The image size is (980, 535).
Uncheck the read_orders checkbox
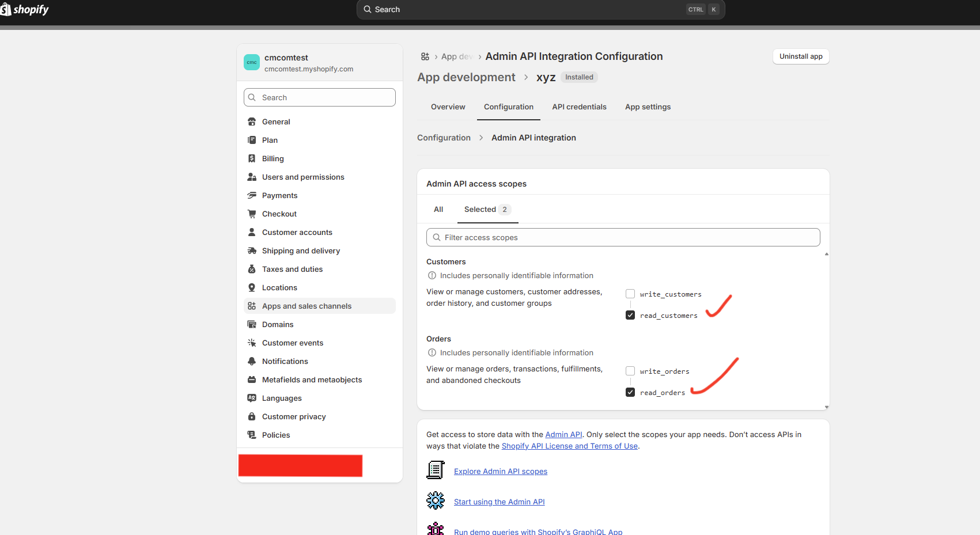(x=630, y=392)
